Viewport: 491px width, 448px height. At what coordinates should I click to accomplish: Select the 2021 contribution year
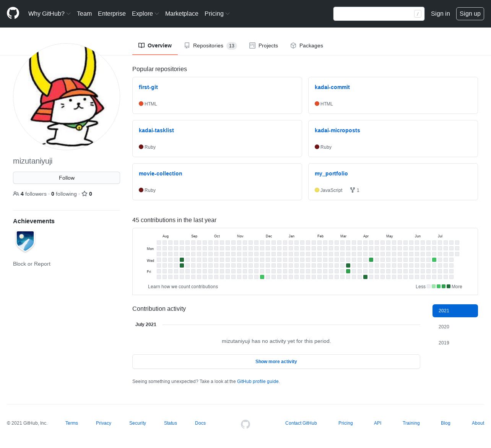455,311
